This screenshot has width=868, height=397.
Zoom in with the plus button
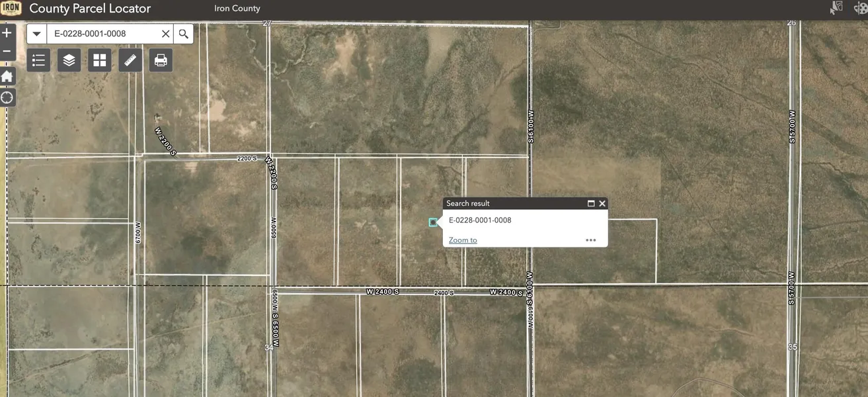point(7,32)
